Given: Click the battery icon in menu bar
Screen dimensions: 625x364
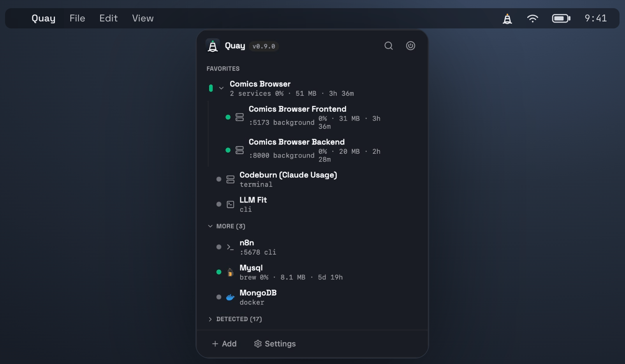Looking at the screenshot, I should coord(561,18).
